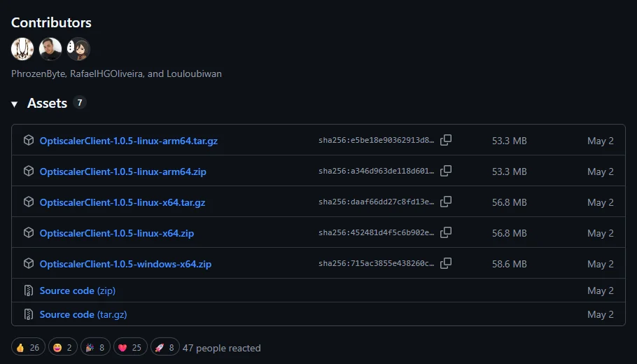Click the Assets count badge 7
The image size is (637, 364).
pyautogui.click(x=80, y=103)
